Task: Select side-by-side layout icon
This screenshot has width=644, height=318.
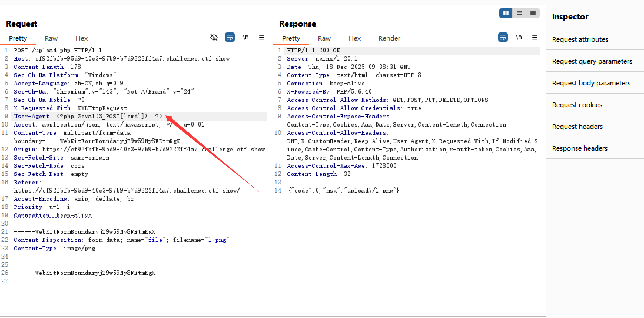Action: tap(506, 13)
